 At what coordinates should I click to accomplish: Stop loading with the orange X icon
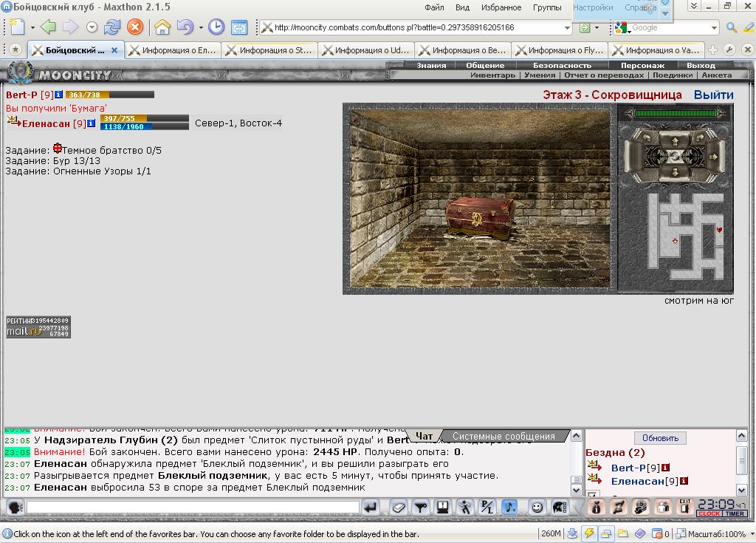point(135,27)
